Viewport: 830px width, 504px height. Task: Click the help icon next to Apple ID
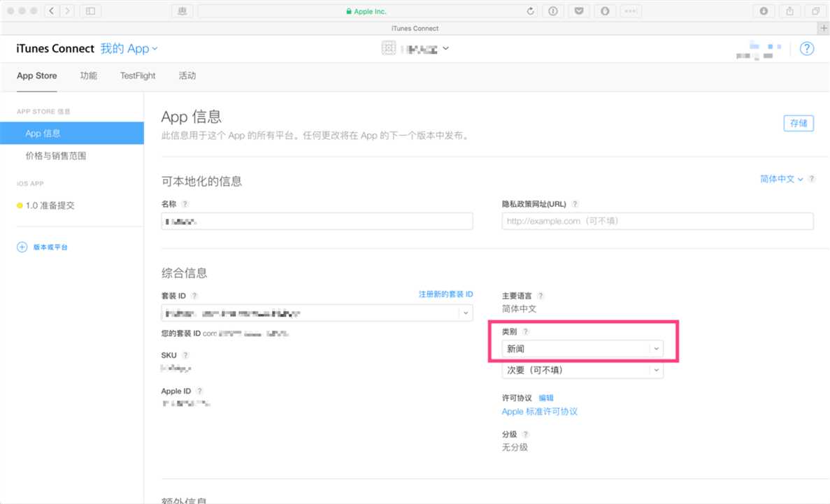(x=199, y=391)
